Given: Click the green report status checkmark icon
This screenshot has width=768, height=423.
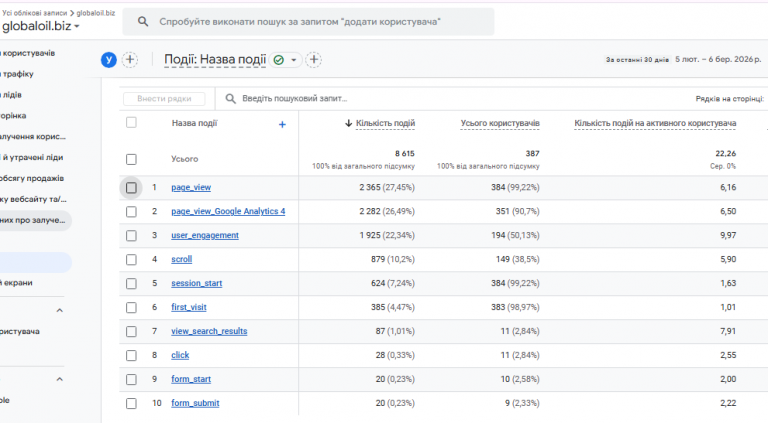Looking at the screenshot, I should pyautogui.click(x=278, y=60).
